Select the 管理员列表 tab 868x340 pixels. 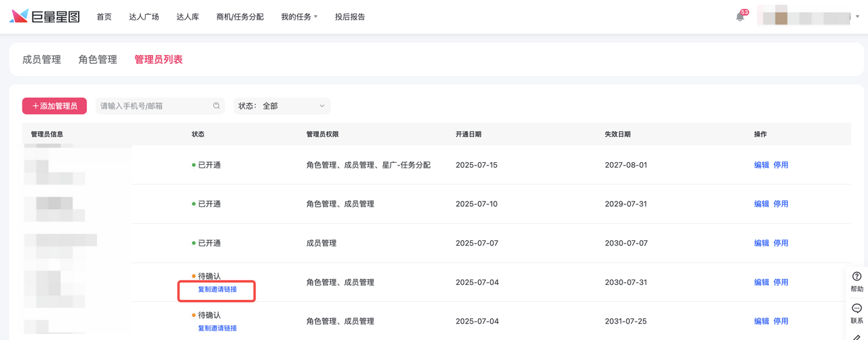click(x=158, y=60)
